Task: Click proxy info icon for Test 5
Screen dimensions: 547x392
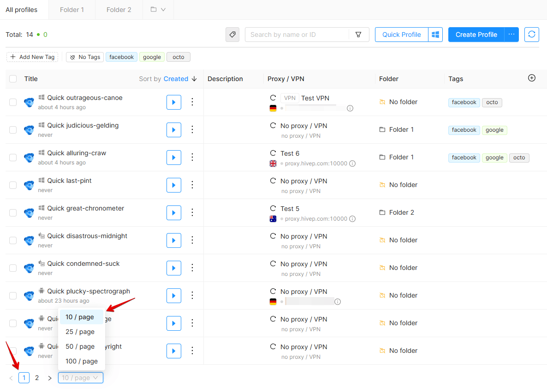Action: 352,219
